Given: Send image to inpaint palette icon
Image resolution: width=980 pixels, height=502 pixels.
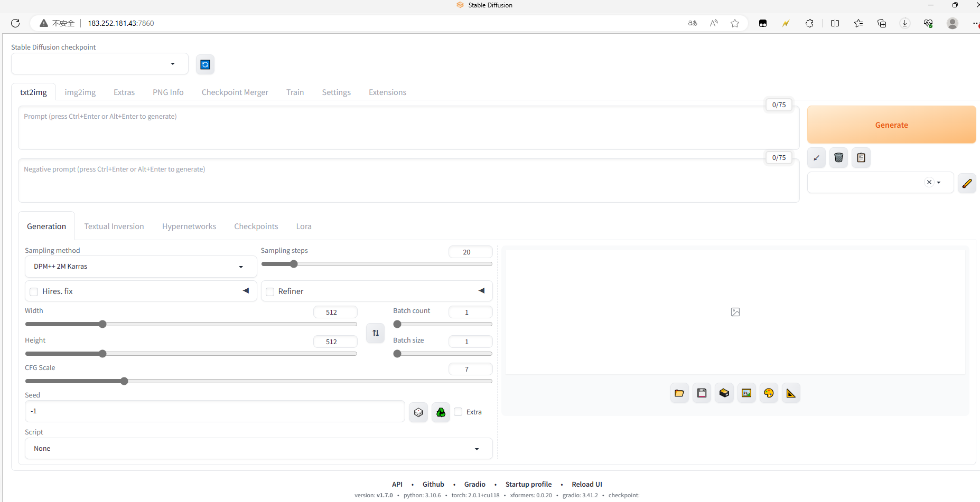Looking at the screenshot, I should coord(769,393).
